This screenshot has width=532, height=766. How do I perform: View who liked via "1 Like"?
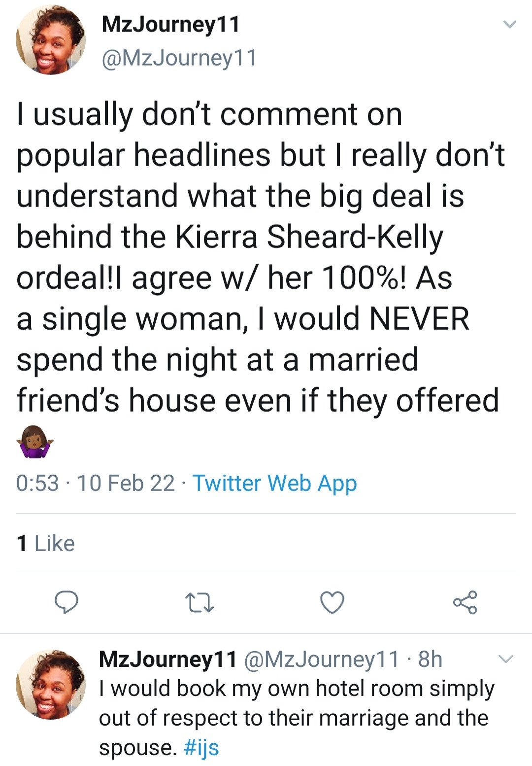click(45, 543)
